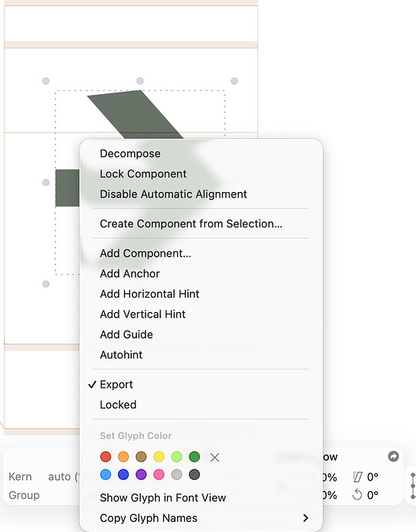Clear glyph color with the X icon
This screenshot has height=532, width=416.
[x=214, y=457]
